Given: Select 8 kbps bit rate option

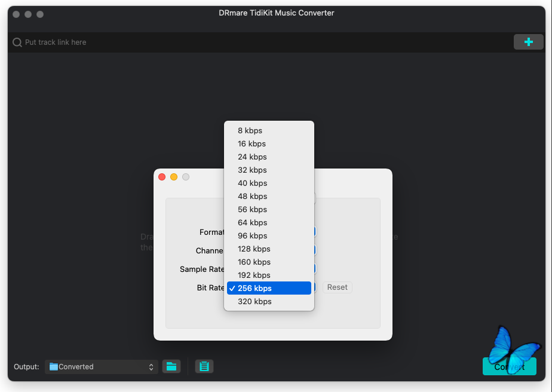Looking at the screenshot, I should tap(269, 131).
